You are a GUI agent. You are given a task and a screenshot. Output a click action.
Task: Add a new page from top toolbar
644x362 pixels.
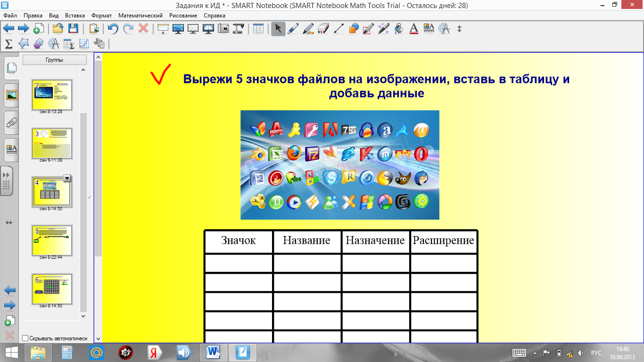click(x=39, y=28)
